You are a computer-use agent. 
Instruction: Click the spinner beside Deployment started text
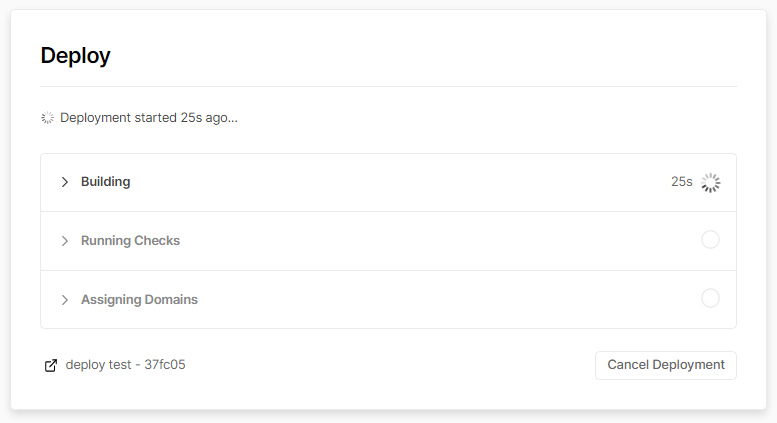(47, 118)
